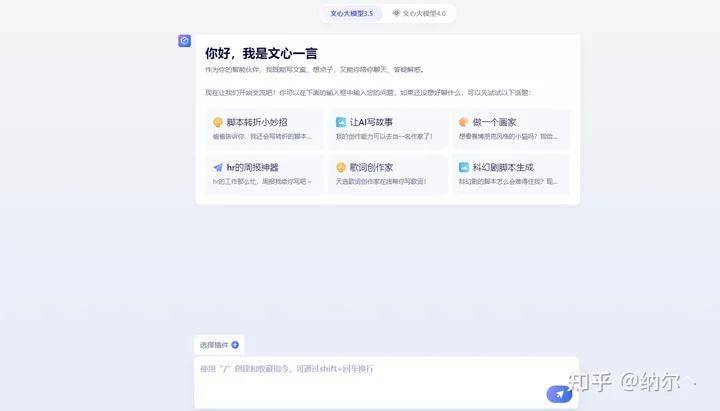Click the lightbulb icon on 歌词创作家
720x411 pixels.
[x=341, y=168]
